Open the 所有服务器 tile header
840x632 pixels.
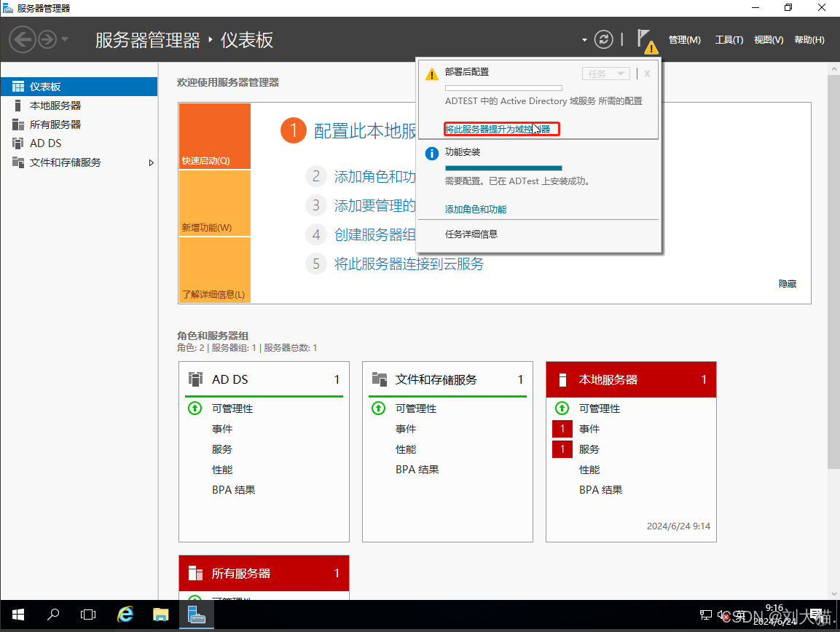point(264,573)
